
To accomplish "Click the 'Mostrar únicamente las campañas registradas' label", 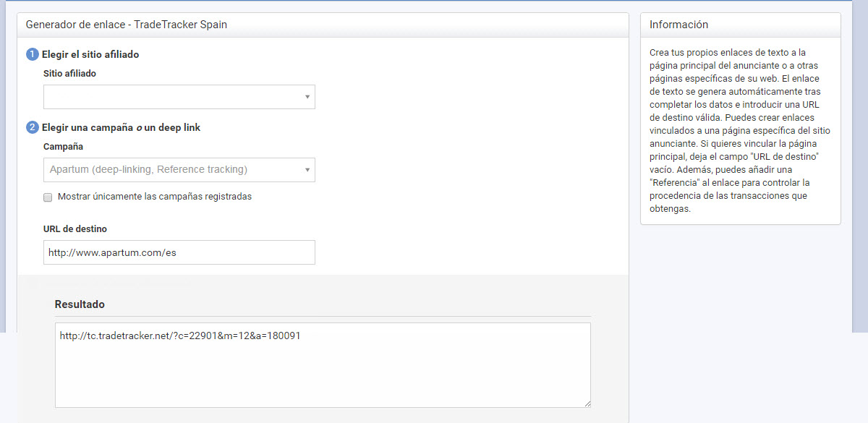I will (x=155, y=197).
